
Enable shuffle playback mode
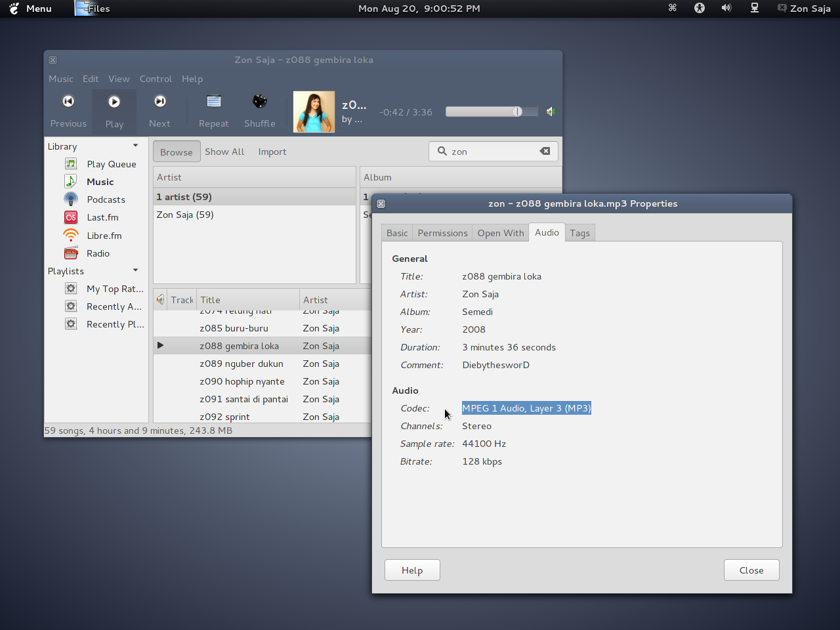tap(260, 107)
